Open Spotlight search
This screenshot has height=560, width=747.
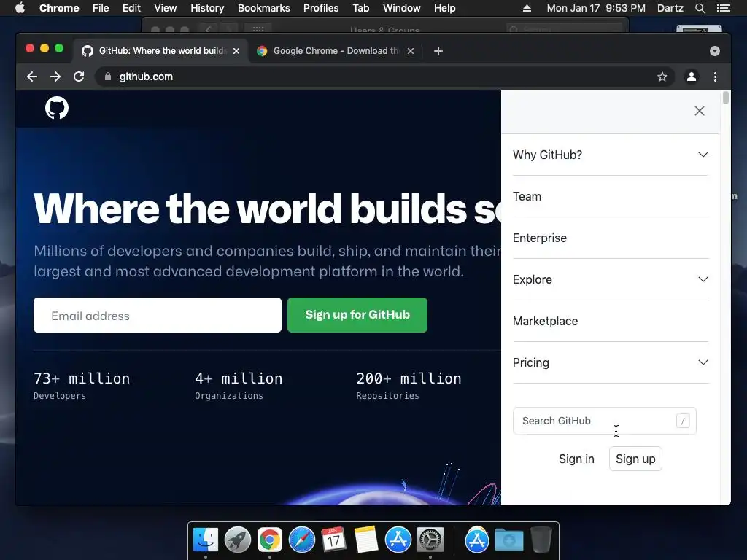pyautogui.click(x=700, y=8)
